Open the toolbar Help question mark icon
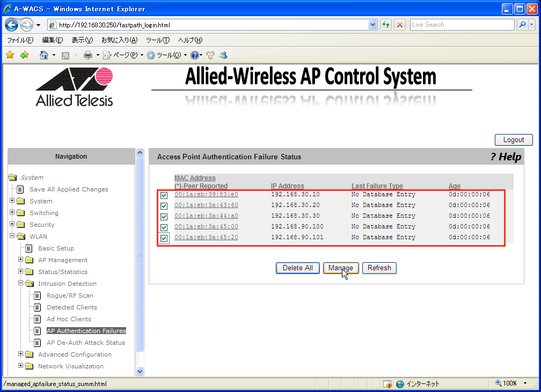 coord(195,55)
